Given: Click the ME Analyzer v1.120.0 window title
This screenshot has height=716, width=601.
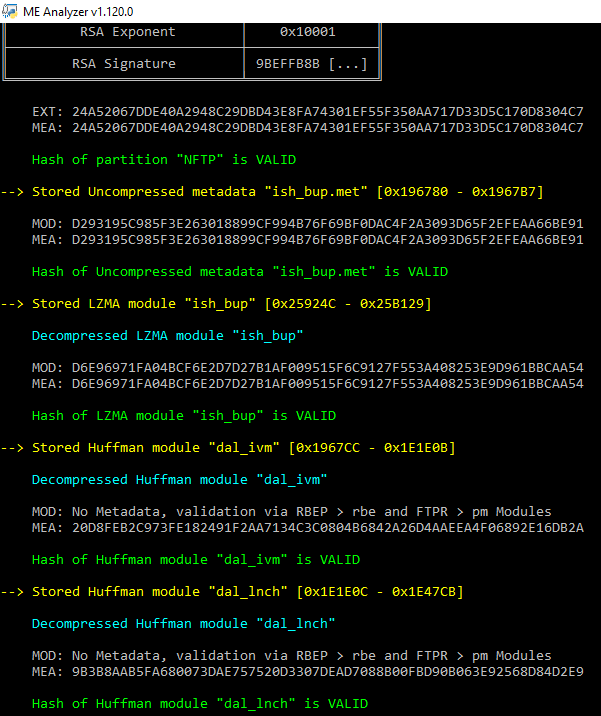Looking at the screenshot, I should pos(78,11).
